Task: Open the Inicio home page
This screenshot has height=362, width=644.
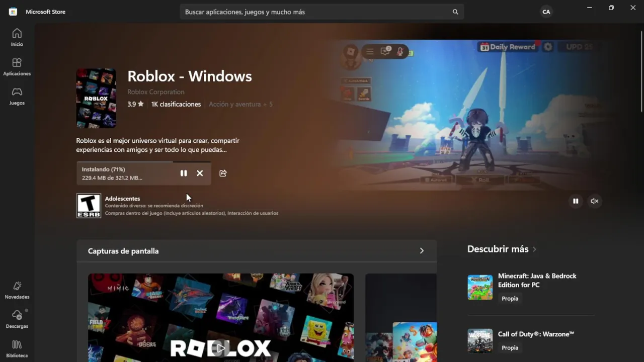Action: [17, 38]
